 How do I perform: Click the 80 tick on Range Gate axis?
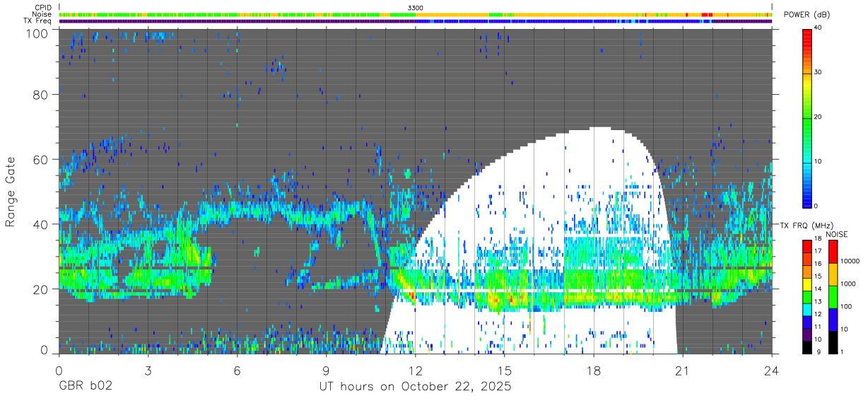40,94
